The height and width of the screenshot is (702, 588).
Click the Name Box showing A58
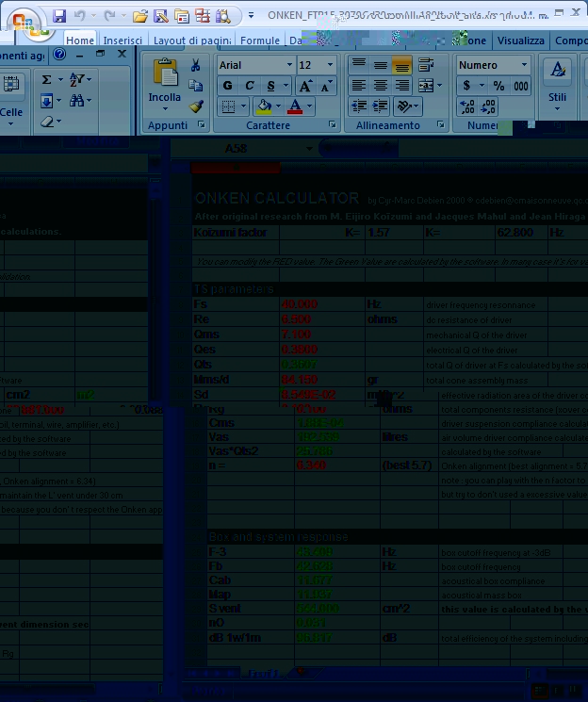tap(236, 149)
